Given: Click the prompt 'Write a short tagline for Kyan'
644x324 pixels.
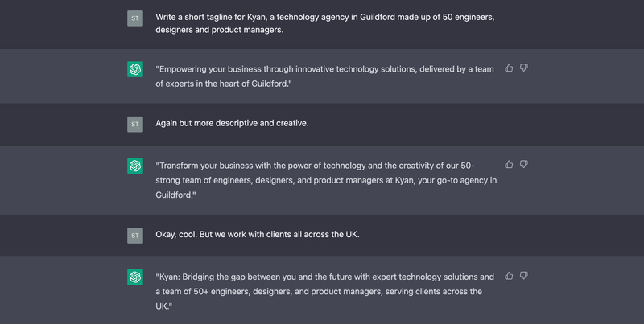Looking at the screenshot, I should [x=325, y=23].
